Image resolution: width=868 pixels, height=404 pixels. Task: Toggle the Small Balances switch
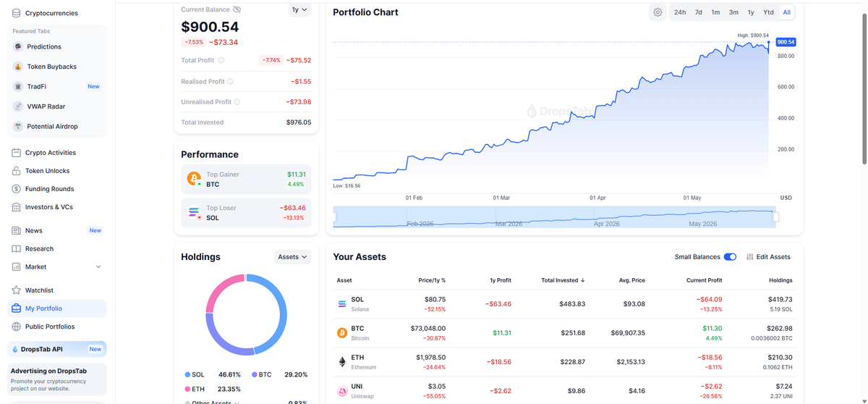(730, 257)
